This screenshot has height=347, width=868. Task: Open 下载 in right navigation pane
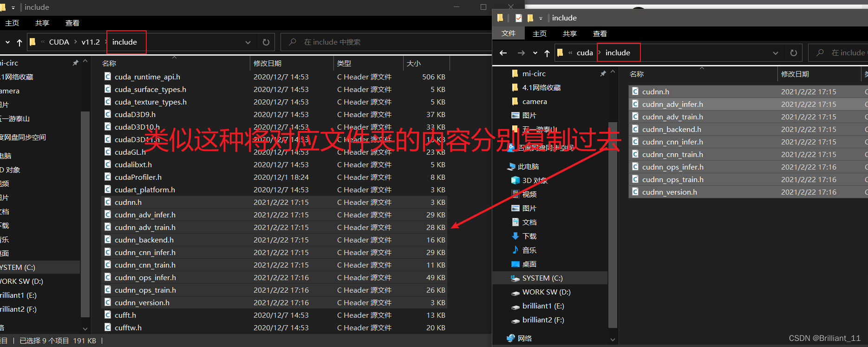[529, 236]
